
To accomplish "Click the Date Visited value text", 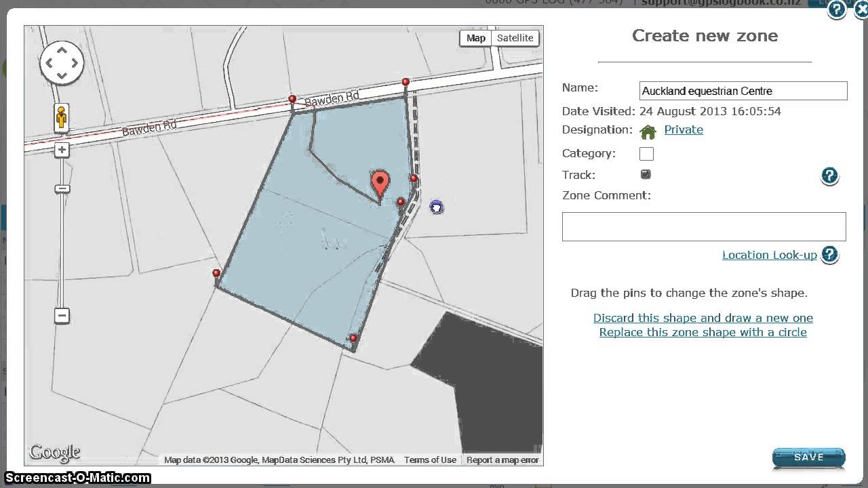I will (x=710, y=111).
